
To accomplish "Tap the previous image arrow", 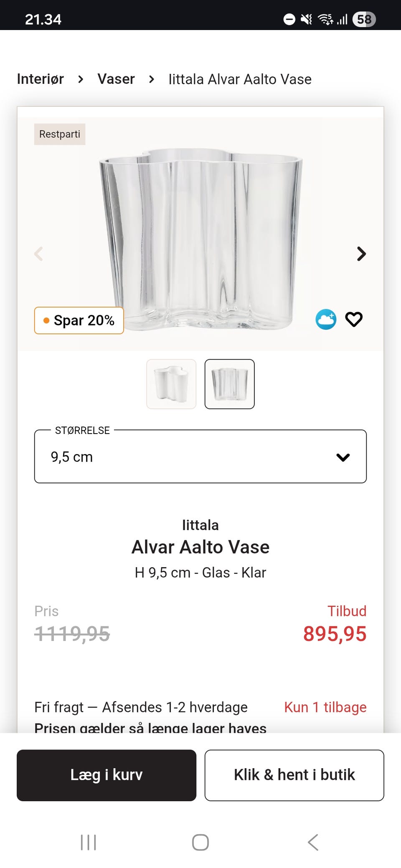I will click(39, 254).
